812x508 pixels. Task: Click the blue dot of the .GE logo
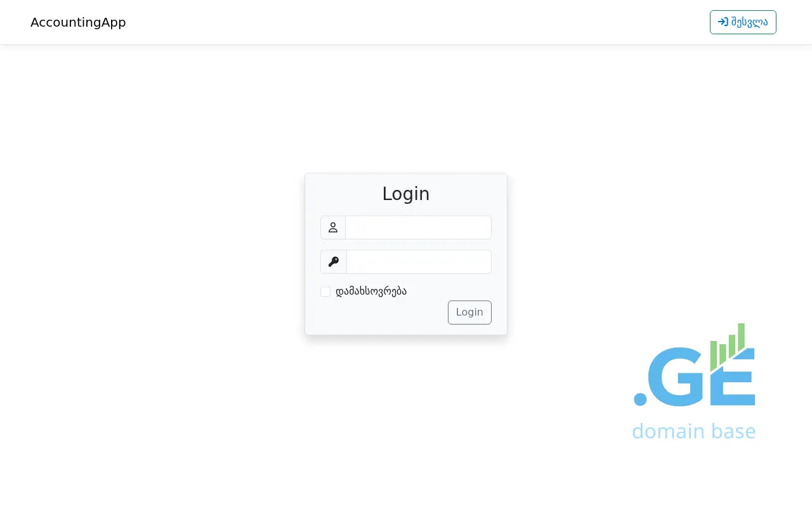[x=640, y=399]
